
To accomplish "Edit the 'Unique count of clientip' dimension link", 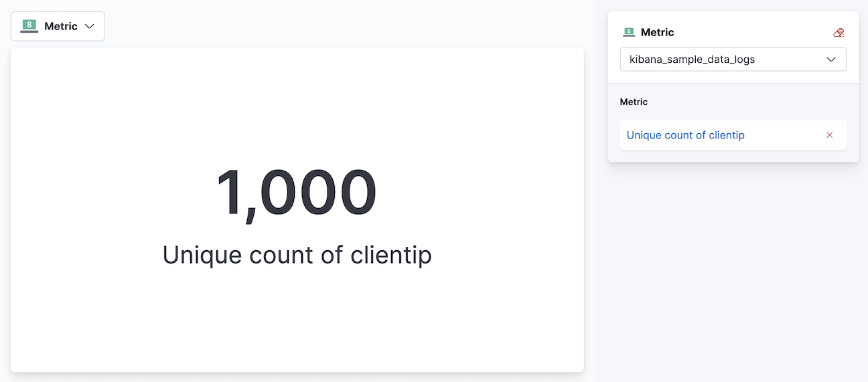I will [685, 135].
